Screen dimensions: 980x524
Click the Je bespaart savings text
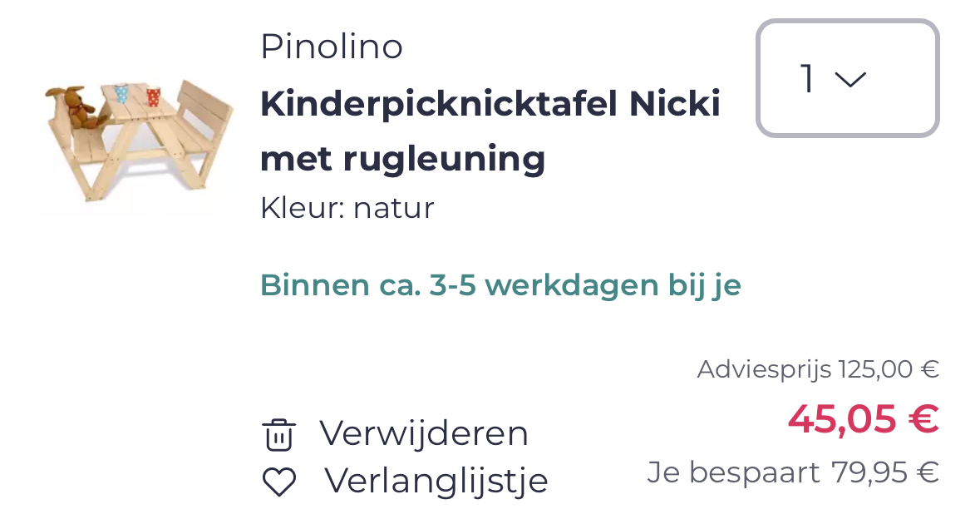(791, 472)
